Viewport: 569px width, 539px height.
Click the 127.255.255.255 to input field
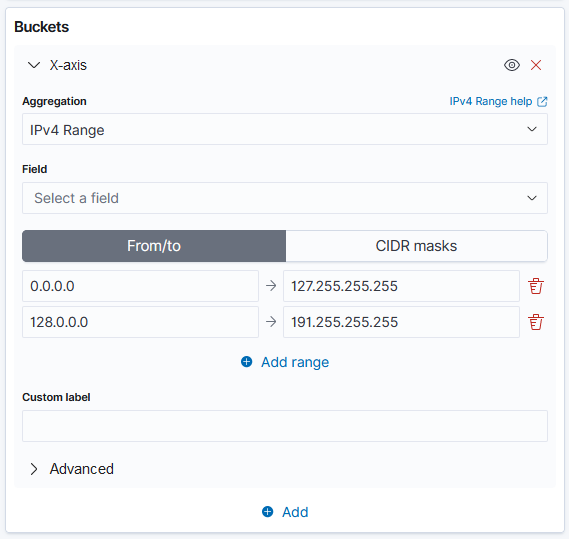click(401, 286)
